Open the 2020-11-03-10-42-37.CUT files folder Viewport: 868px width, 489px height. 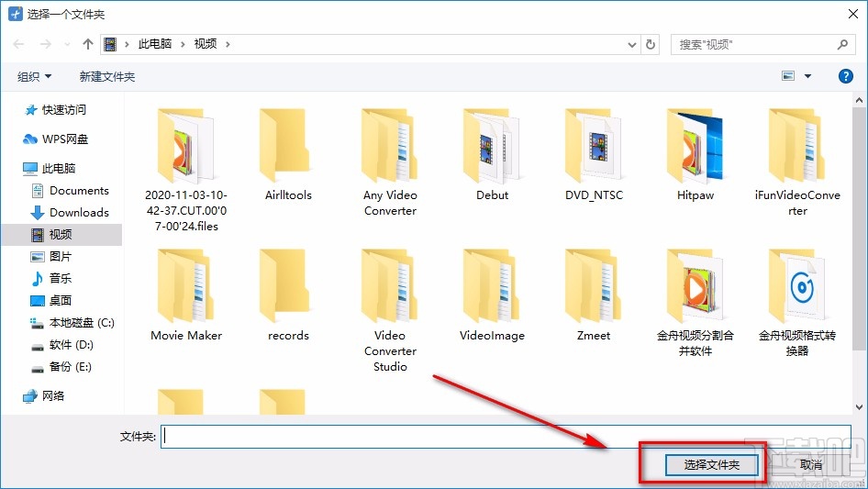[x=186, y=170]
